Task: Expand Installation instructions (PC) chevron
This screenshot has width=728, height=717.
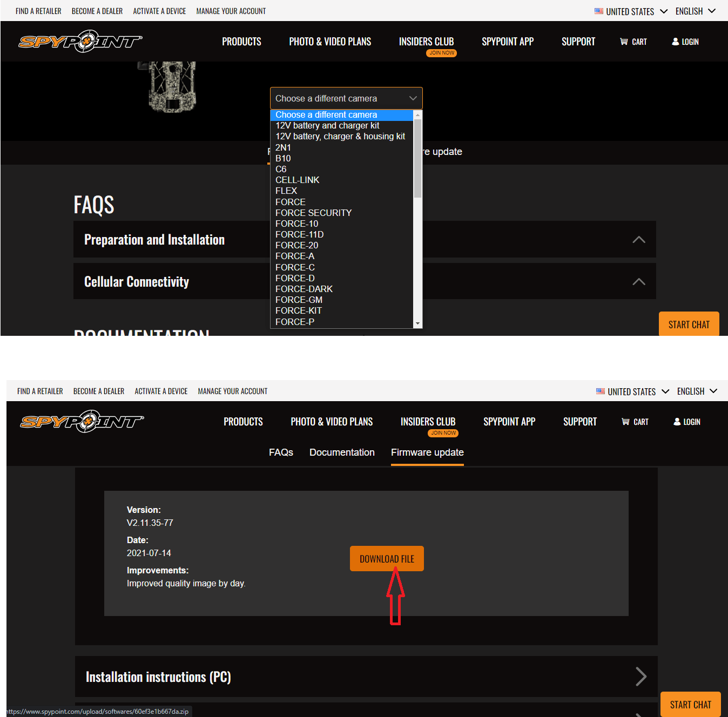Action: click(x=641, y=677)
